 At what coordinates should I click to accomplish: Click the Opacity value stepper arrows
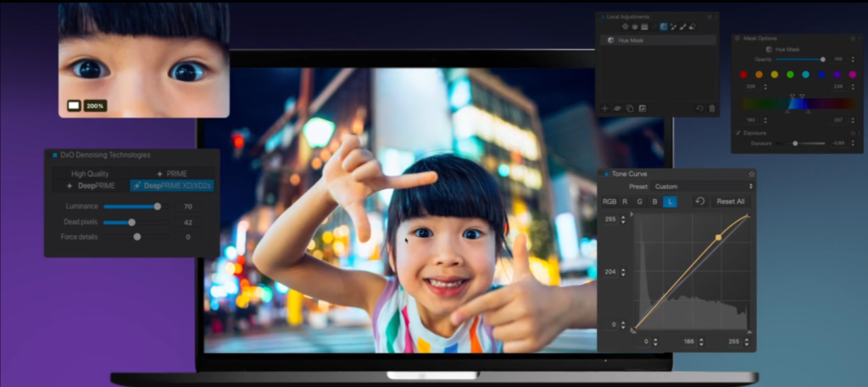pyautogui.click(x=853, y=59)
